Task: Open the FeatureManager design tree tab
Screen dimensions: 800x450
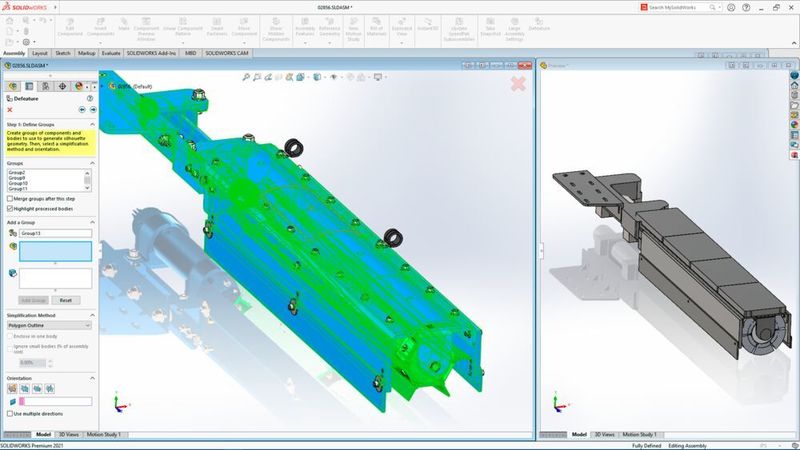Action: (13, 86)
